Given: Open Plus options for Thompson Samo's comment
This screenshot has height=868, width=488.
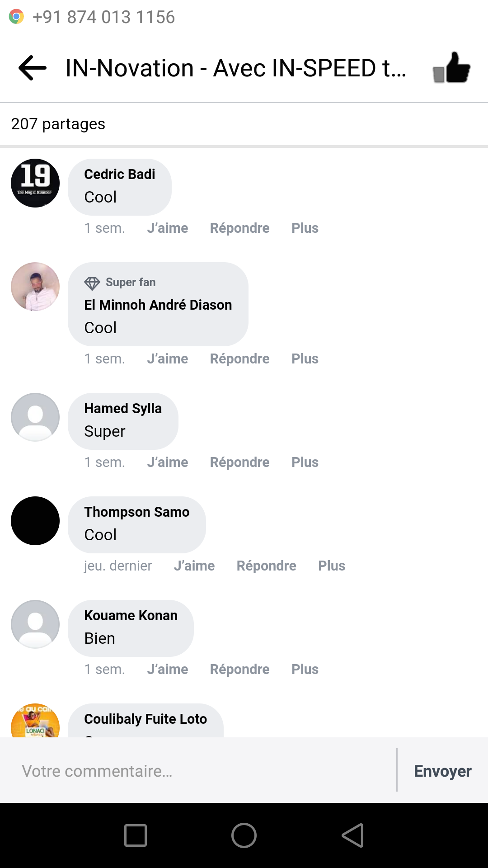Looking at the screenshot, I should click(x=332, y=566).
